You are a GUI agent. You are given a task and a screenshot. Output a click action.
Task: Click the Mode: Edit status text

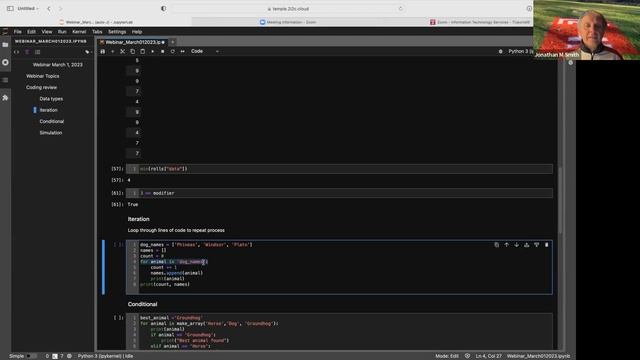(x=447, y=356)
